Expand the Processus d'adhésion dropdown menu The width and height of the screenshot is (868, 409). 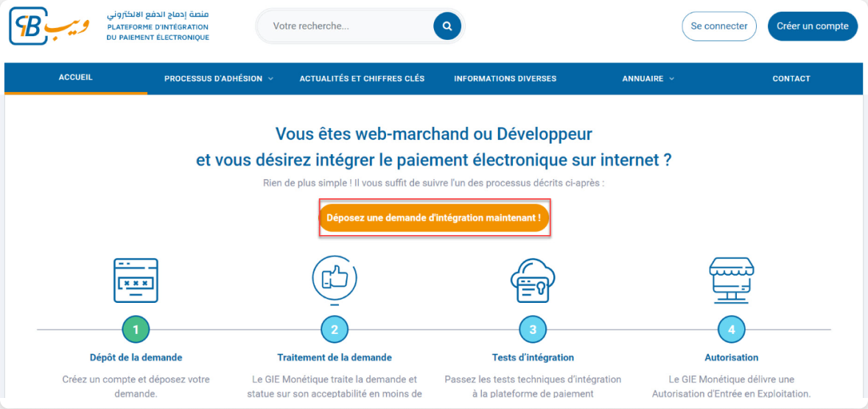tap(218, 79)
